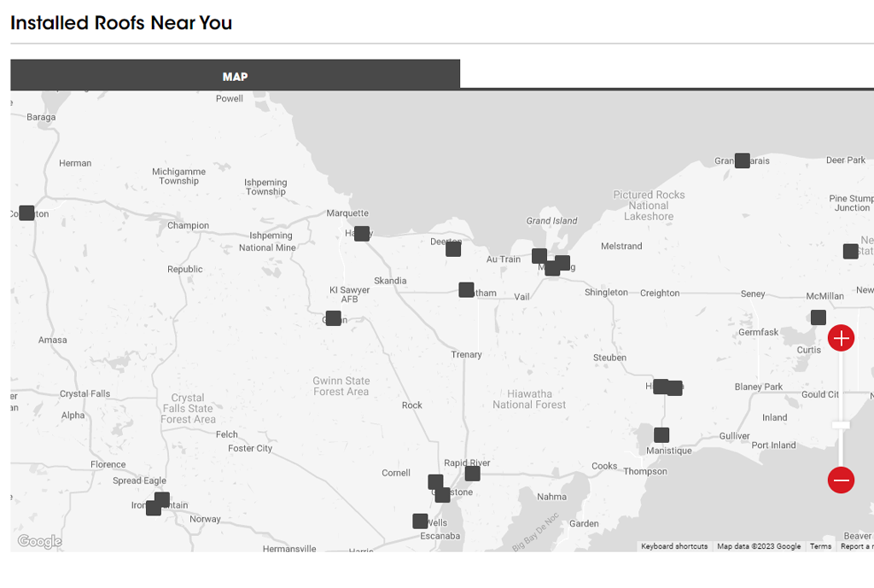Click the Report a map error link
The image size is (874, 588).
(x=856, y=546)
